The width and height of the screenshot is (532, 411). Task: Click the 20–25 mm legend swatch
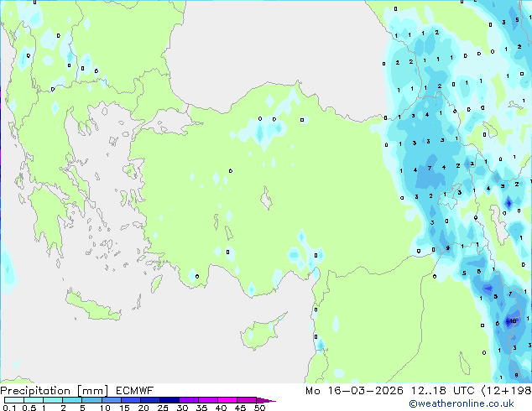[149, 400]
